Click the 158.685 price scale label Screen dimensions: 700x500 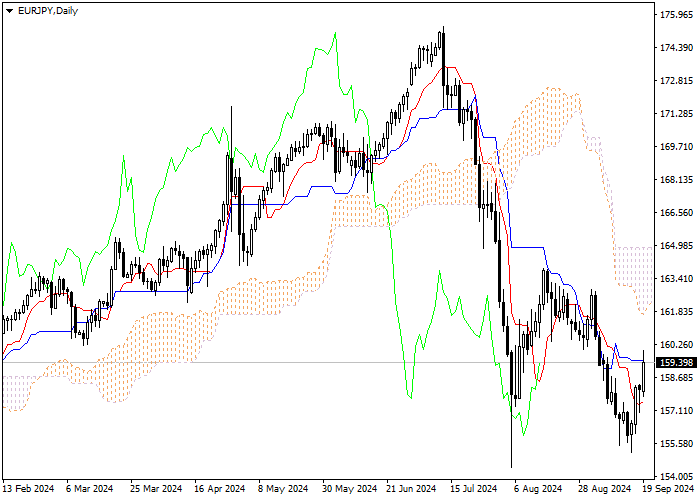coord(676,378)
